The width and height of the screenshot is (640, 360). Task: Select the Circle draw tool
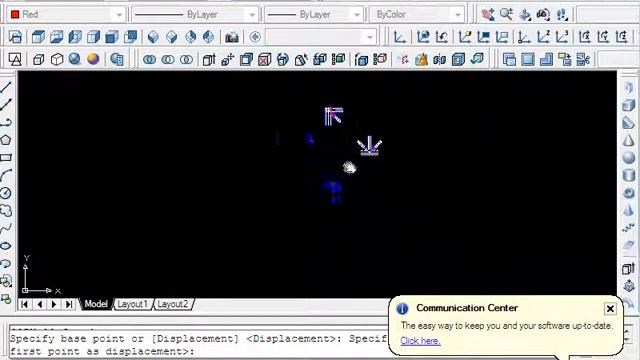[6, 193]
